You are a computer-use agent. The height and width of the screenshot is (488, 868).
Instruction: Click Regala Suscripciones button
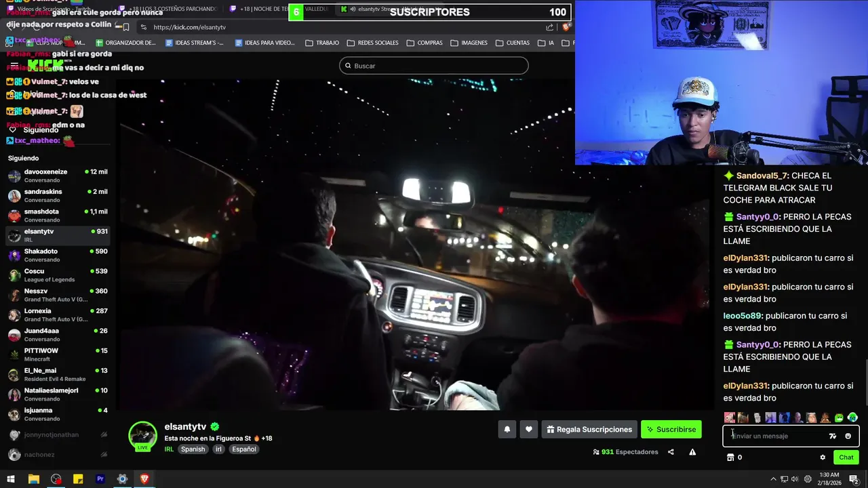coord(589,429)
